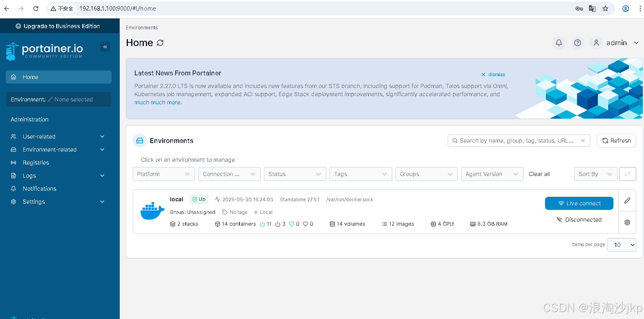Image resolution: width=644 pixels, height=319 pixels.
Task: Dismiss the Latest News banner
Action: coord(493,75)
